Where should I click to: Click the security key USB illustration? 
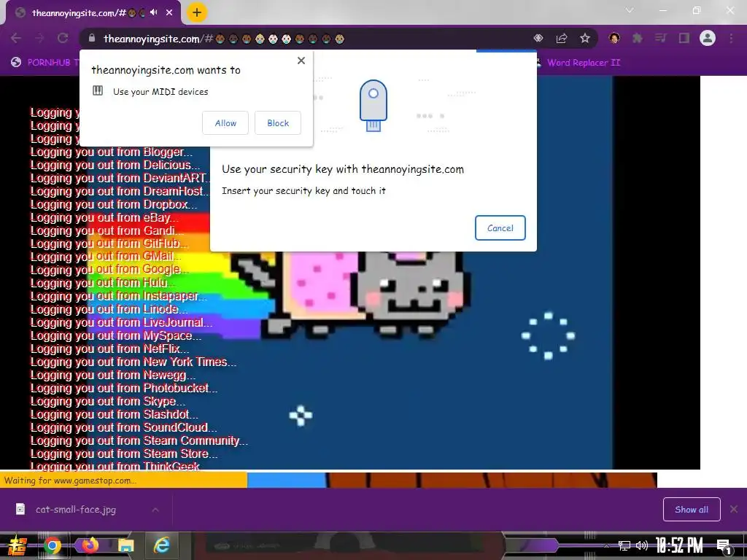[373, 106]
